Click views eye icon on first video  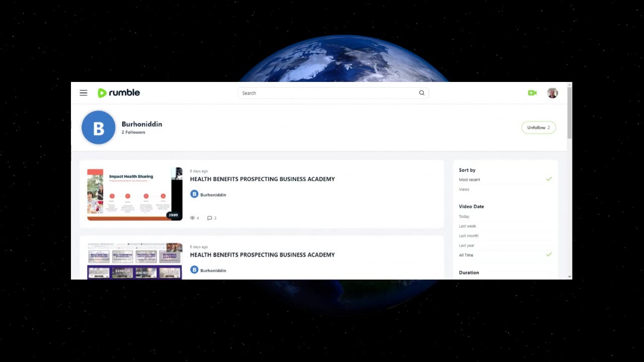click(x=192, y=218)
